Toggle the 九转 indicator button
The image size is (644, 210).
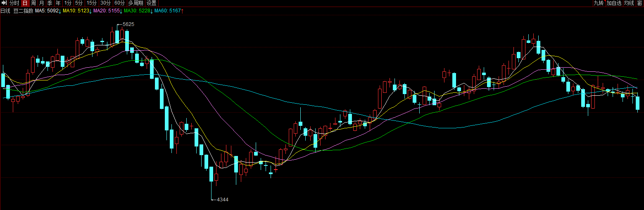click(599, 3)
